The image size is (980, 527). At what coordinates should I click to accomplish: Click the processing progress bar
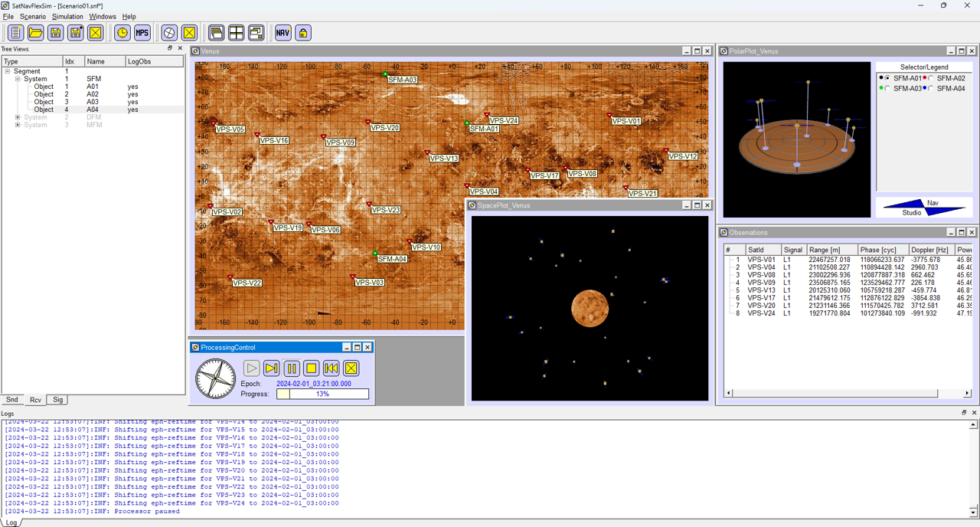322,394
